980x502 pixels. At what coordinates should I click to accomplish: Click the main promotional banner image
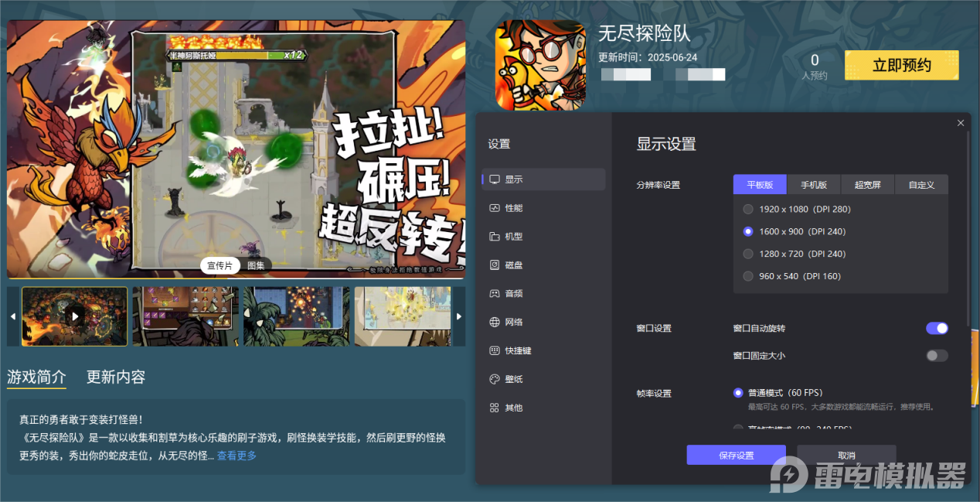[x=236, y=149]
